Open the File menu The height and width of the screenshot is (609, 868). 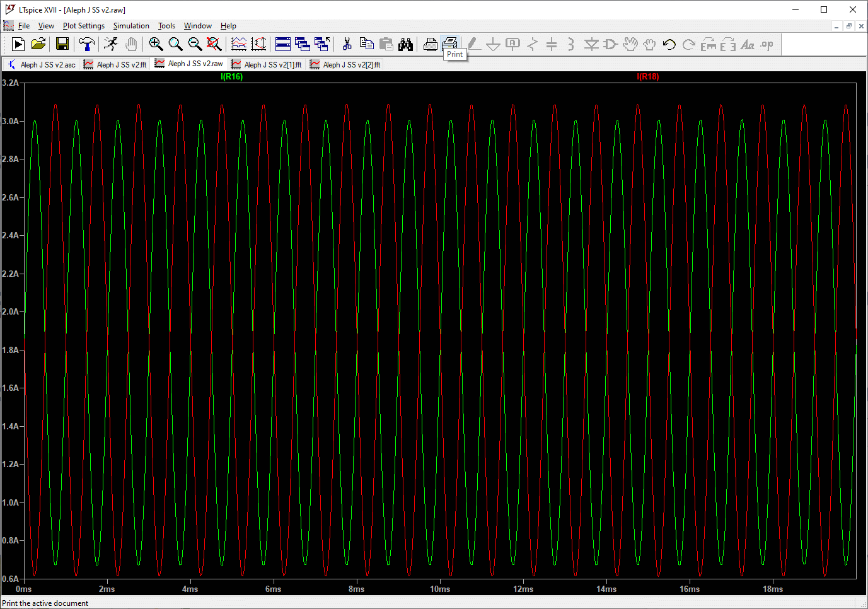[x=24, y=26]
